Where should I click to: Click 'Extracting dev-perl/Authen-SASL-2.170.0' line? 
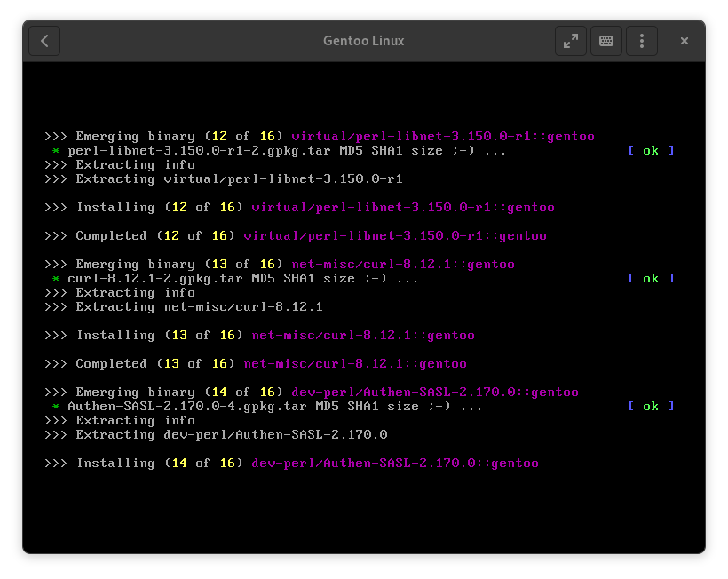(x=216, y=435)
